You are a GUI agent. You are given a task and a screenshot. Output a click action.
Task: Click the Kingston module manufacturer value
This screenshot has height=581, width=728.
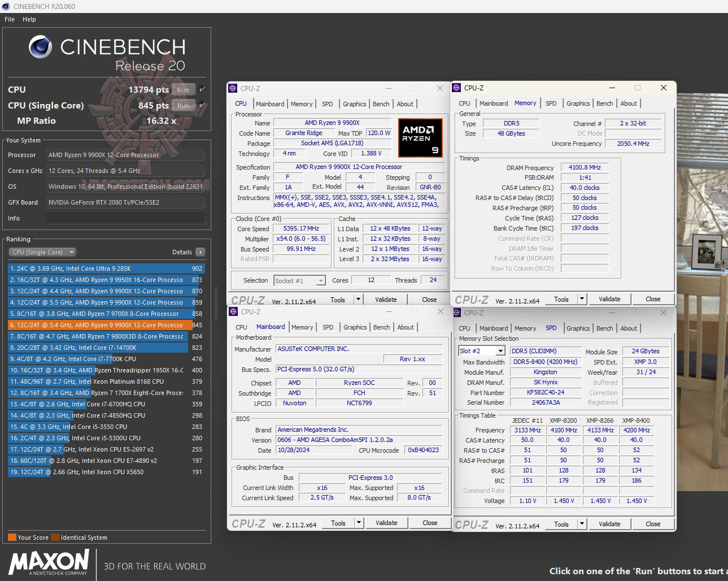(x=546, y=372)
